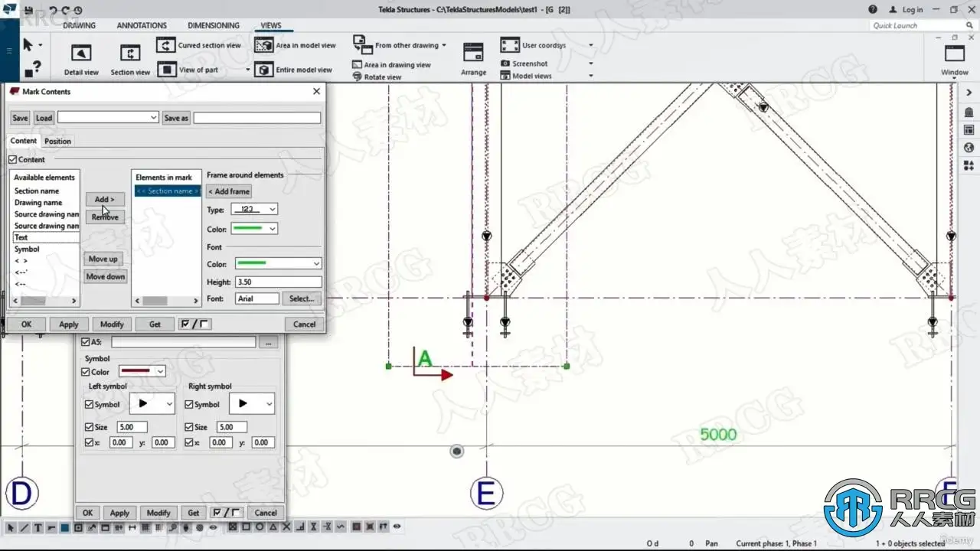Click Area in model view icon

[264, 46]
